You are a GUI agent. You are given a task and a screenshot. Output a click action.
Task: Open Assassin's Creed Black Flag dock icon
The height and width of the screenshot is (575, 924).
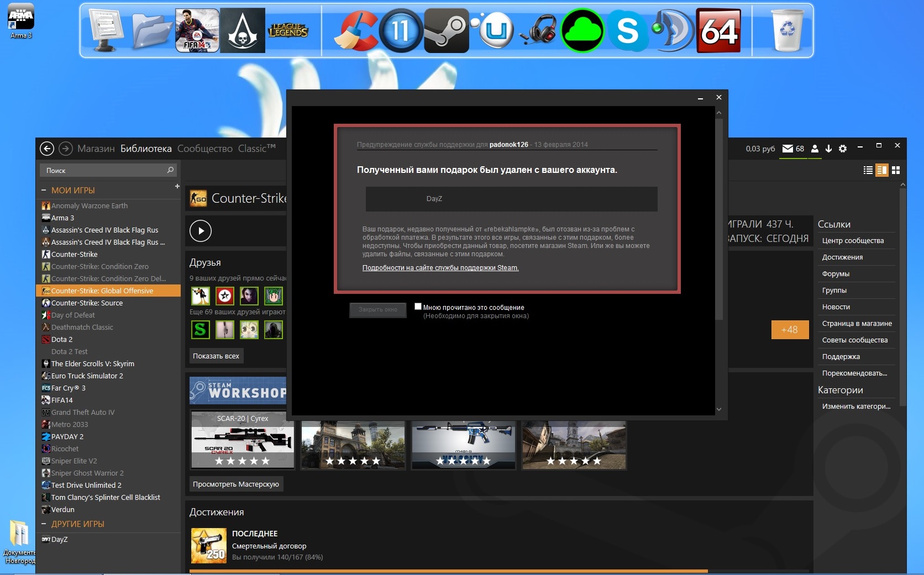242,30
